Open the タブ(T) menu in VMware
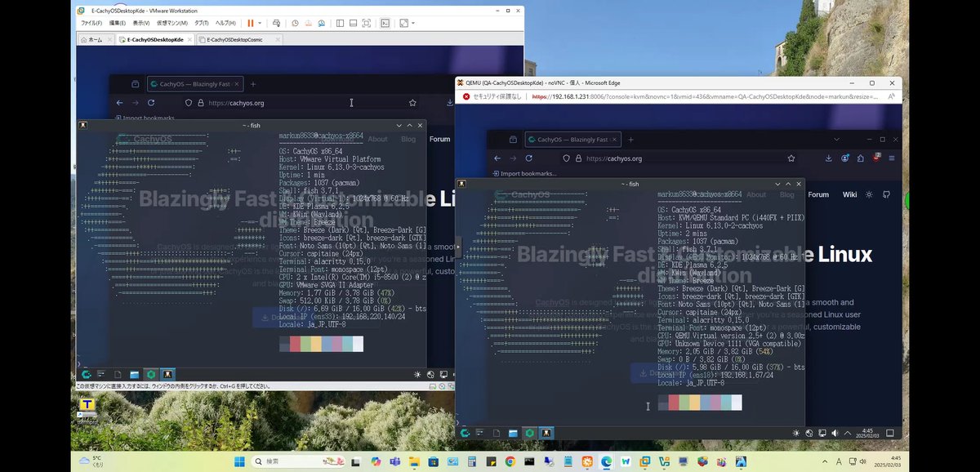Viewport: 980px width, 472px height. pyautogui.click(x=201, y=23)
